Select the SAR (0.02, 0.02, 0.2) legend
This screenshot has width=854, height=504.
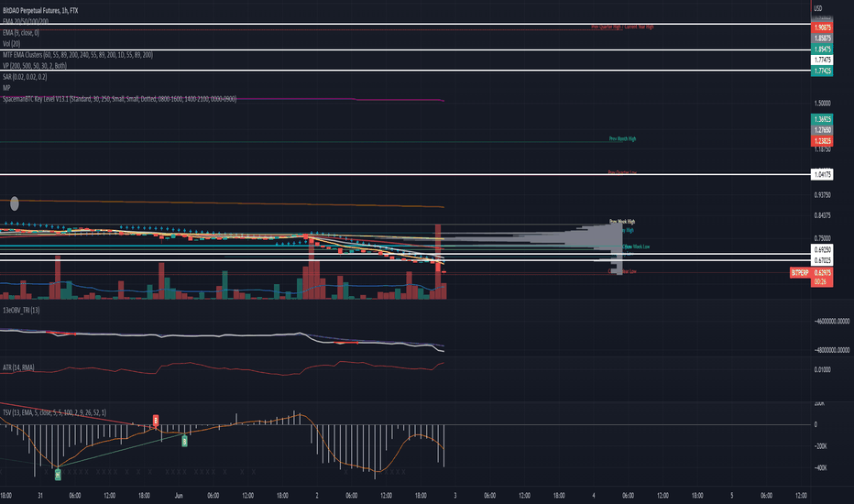25,77
